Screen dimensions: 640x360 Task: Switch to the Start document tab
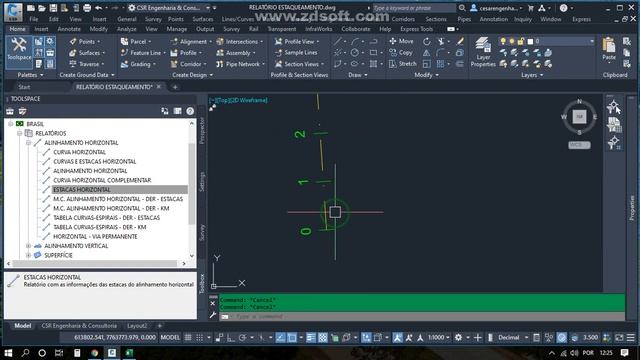tap(24, 87)
